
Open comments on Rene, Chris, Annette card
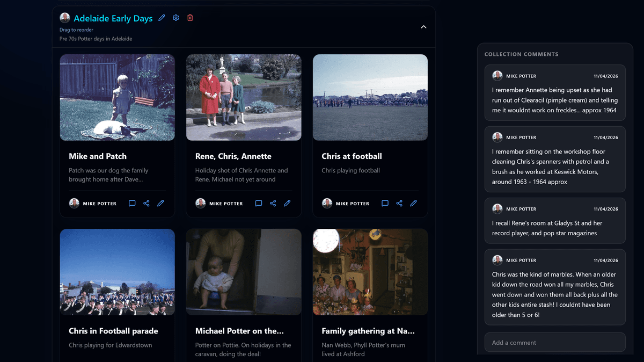point(259,204)
